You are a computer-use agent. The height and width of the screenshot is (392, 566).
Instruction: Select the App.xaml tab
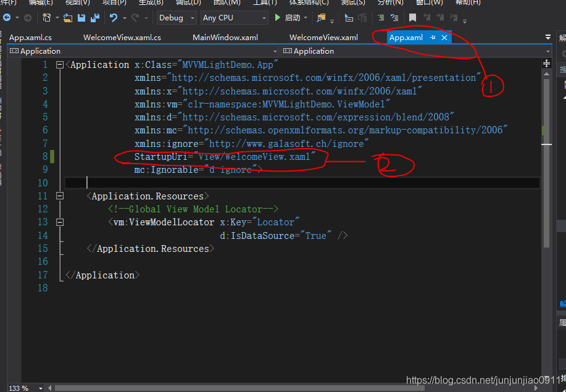pyautogui.click(x=406, y=38)
